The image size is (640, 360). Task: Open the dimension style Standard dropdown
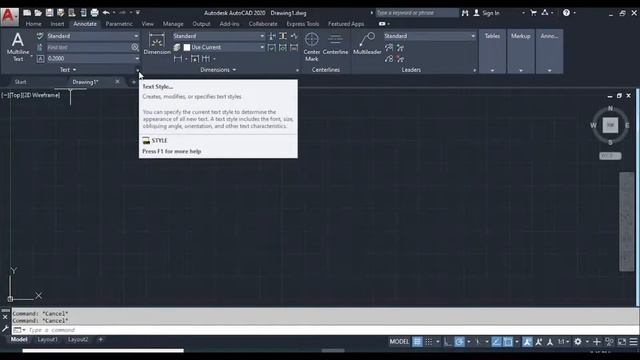click(219, 36)
